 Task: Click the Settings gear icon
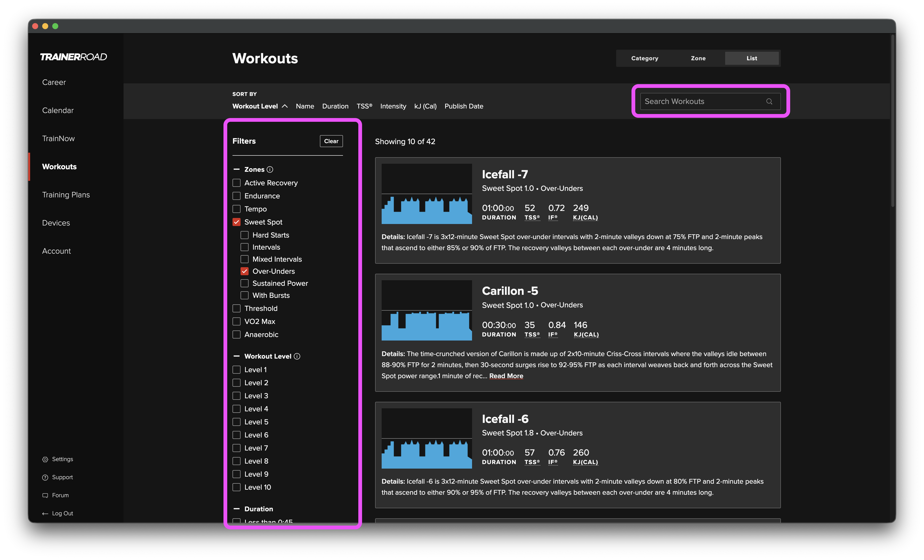pos(45,460)
